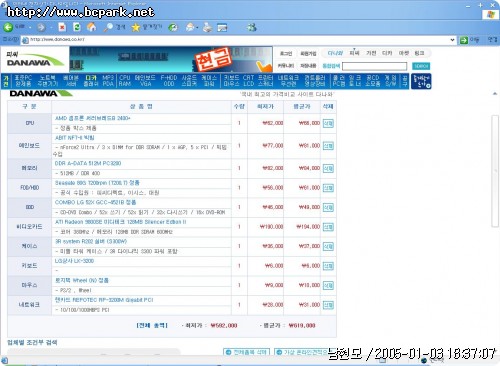This screenshot has width=500, height=366.
Task: Open COMBO LG 52X GCC-4521B link
Action: point(95,202)
